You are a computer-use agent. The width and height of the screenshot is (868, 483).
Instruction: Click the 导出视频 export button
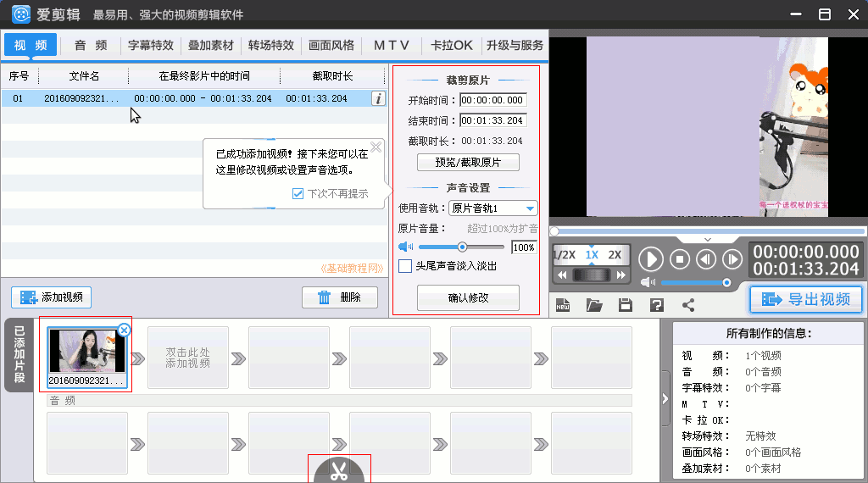click(x=805, y=299)
